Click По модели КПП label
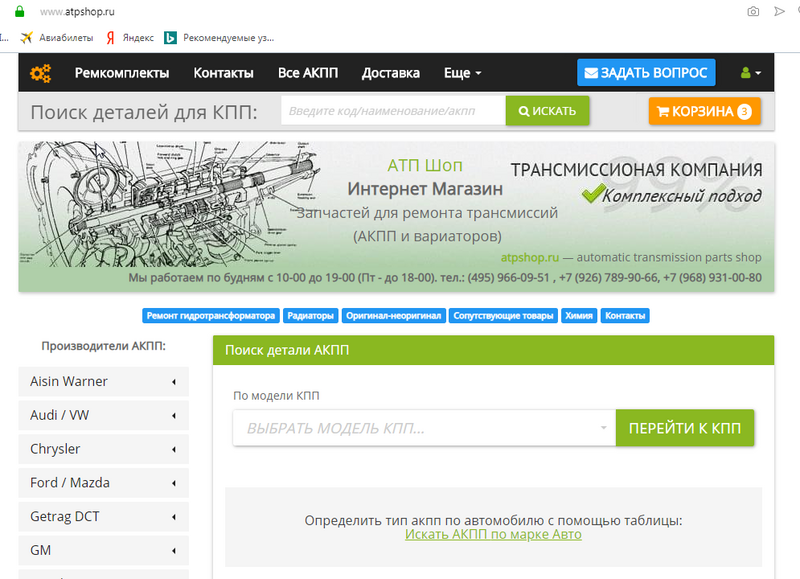The width and height of the screenshot is (800, 579). 276,396
